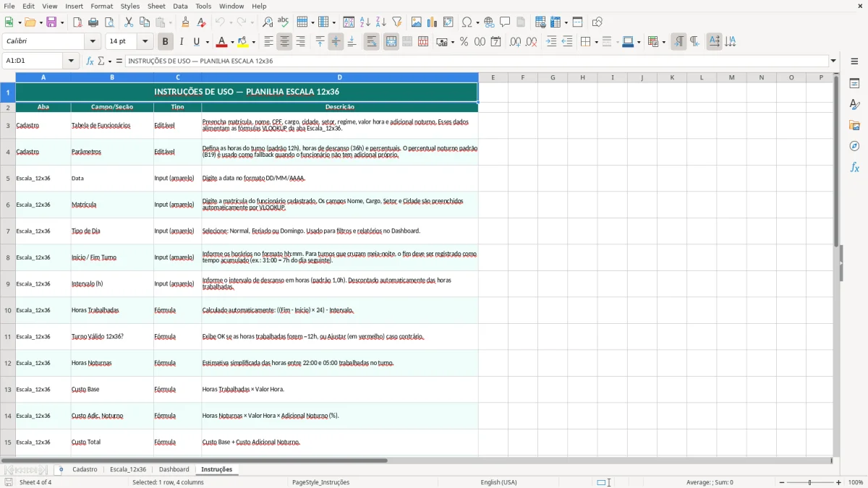Toggle Center Horizontally alignment
The height and width of the screenshot is (488, 868).
[284, 42]
